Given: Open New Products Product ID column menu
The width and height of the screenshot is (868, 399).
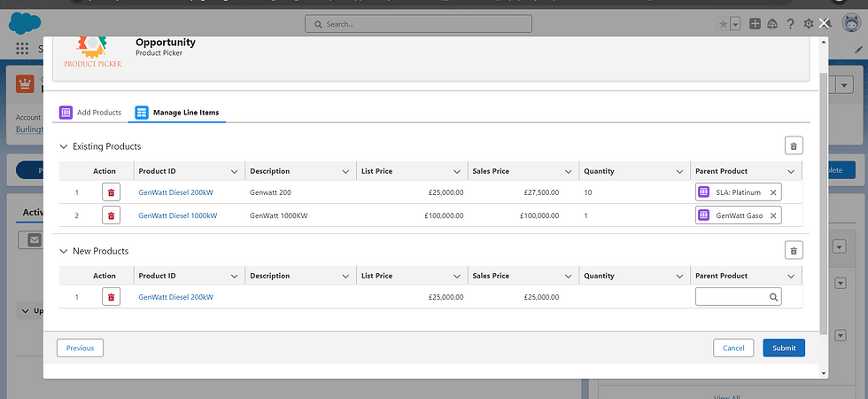Looking at the screenshot, I should point(234,276).
